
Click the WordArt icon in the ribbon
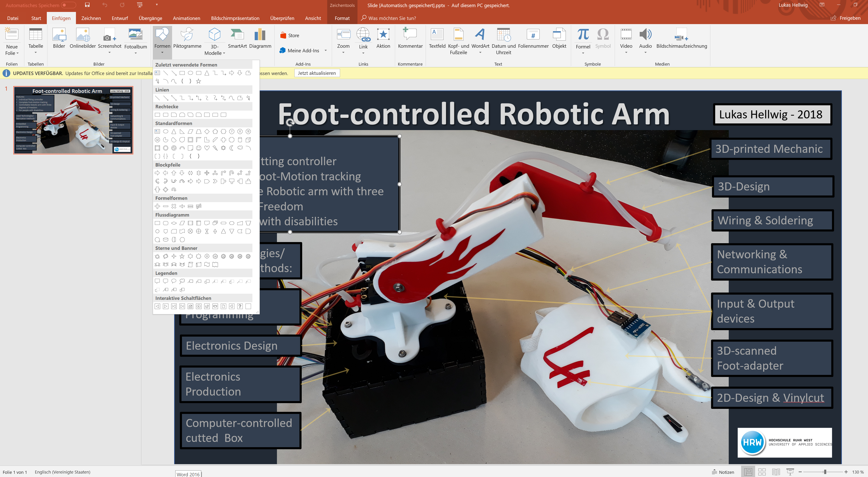pyautogui.click(x=480, y=35)
